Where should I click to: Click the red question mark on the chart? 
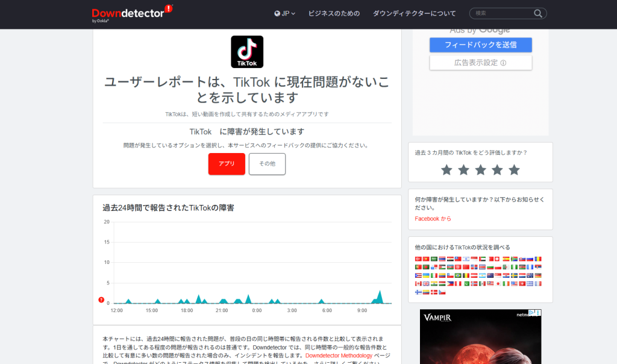pyautogui.click(x=101, y=300)
